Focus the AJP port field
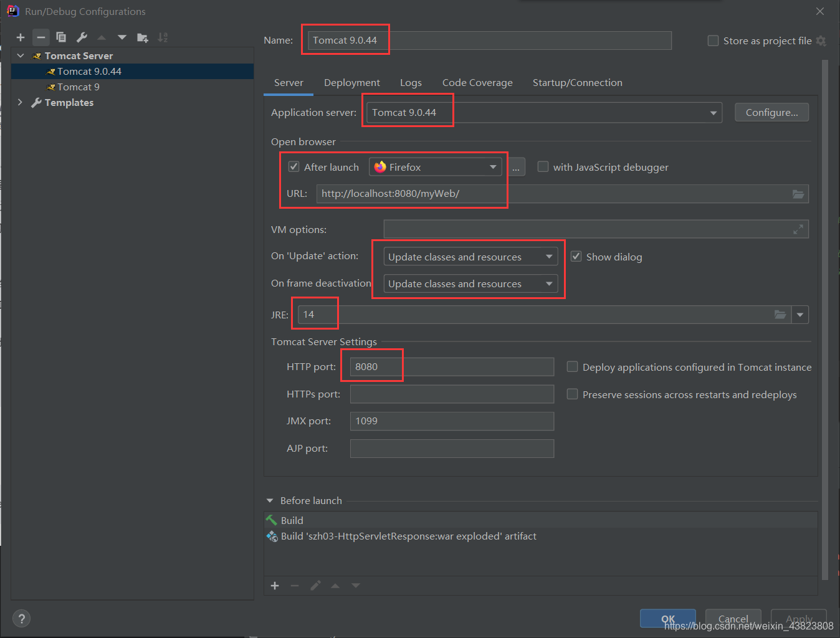Viewport: 840px width, 638px height. pos(452,449)
